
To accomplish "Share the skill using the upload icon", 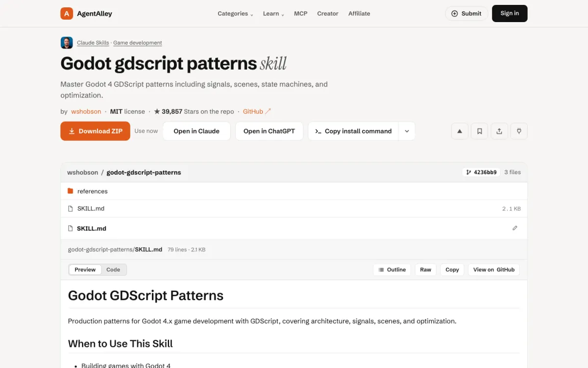I will click(x=499, y=131).
